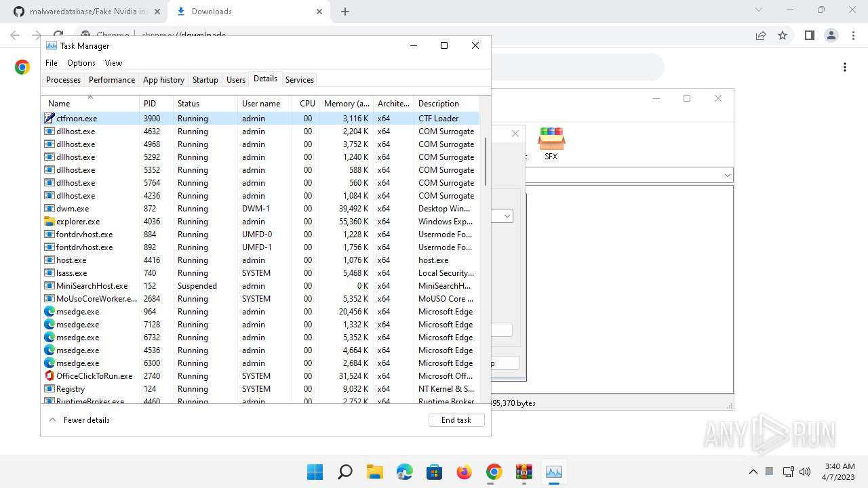Open the dropdown in the WinRAR dialog
This screenshot has width=868, height=488.
click(x=507, y=216)
